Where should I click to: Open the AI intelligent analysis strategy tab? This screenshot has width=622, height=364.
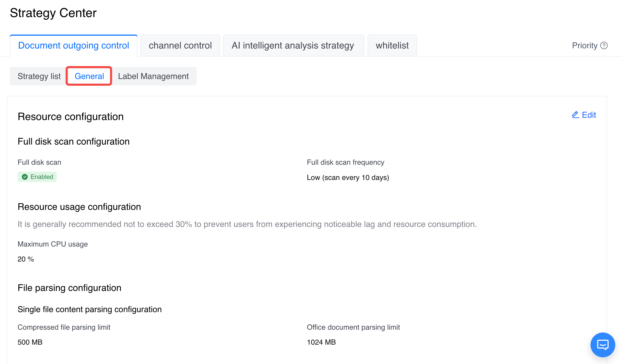[x=293, y=46]
